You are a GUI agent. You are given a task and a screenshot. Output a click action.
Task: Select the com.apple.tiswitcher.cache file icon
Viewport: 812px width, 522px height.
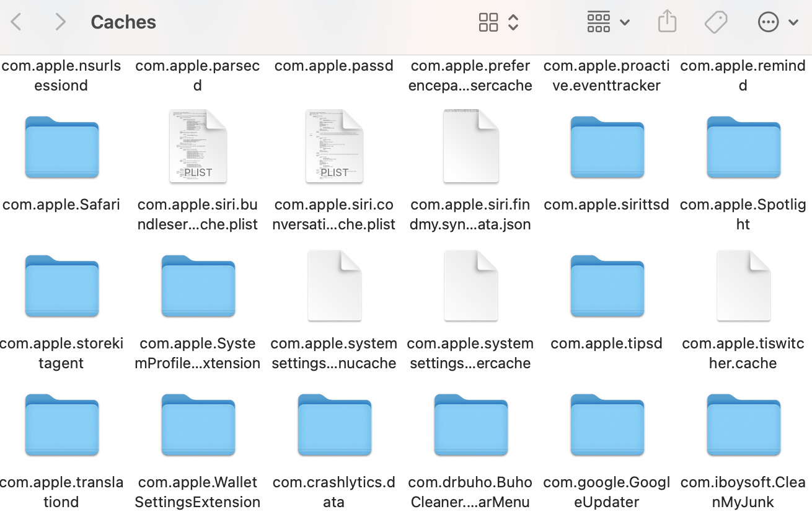pos(743,285)
